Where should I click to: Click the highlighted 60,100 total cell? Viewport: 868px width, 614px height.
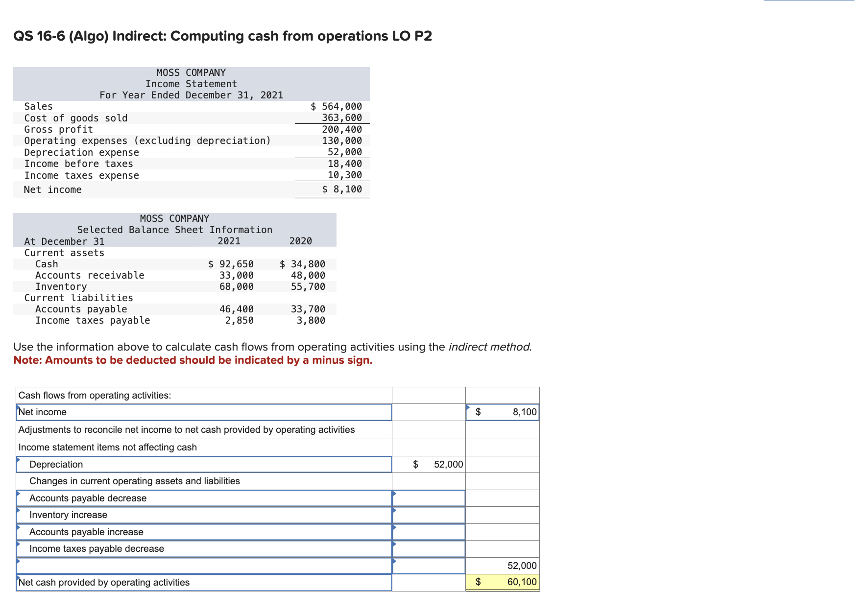click(502, 582)
